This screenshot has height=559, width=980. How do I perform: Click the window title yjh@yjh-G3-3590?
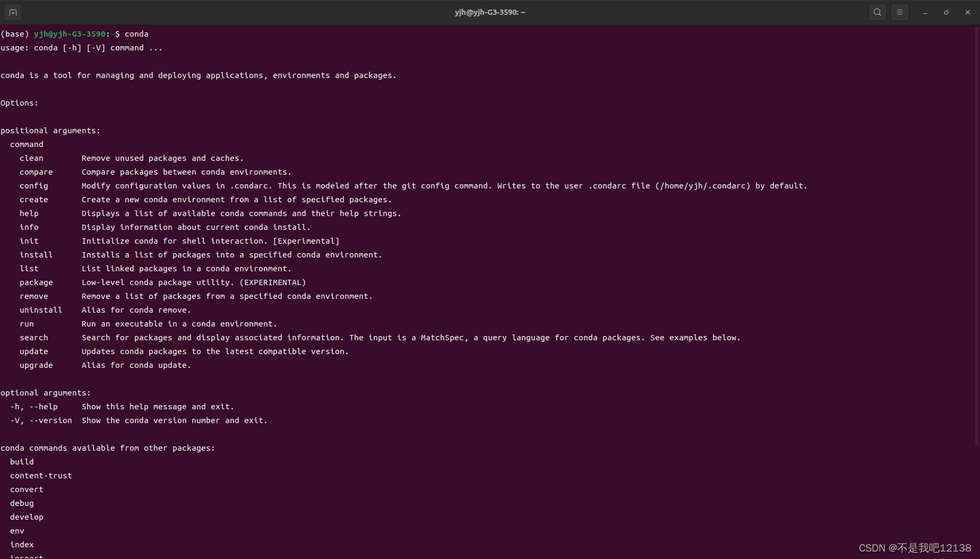tap(489, 12)
